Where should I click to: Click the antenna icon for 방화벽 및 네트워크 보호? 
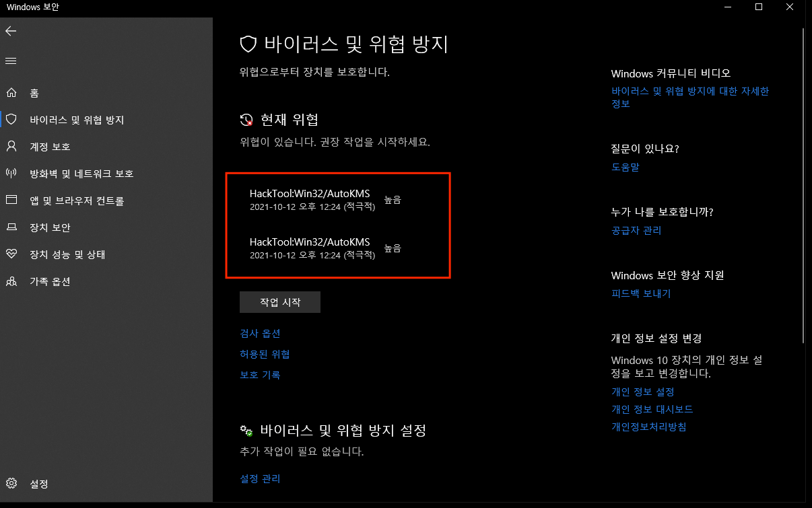(x=11, y=174)
